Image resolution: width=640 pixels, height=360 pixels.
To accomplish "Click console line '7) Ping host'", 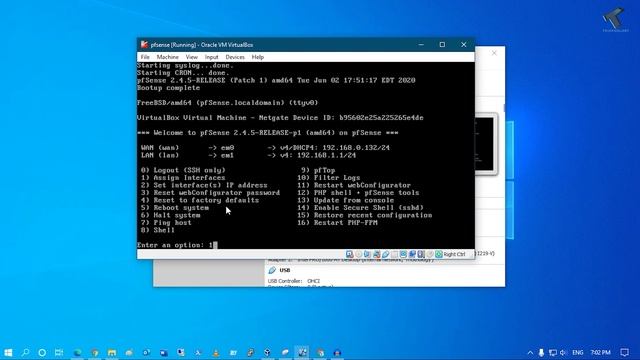I will (166, 222).
